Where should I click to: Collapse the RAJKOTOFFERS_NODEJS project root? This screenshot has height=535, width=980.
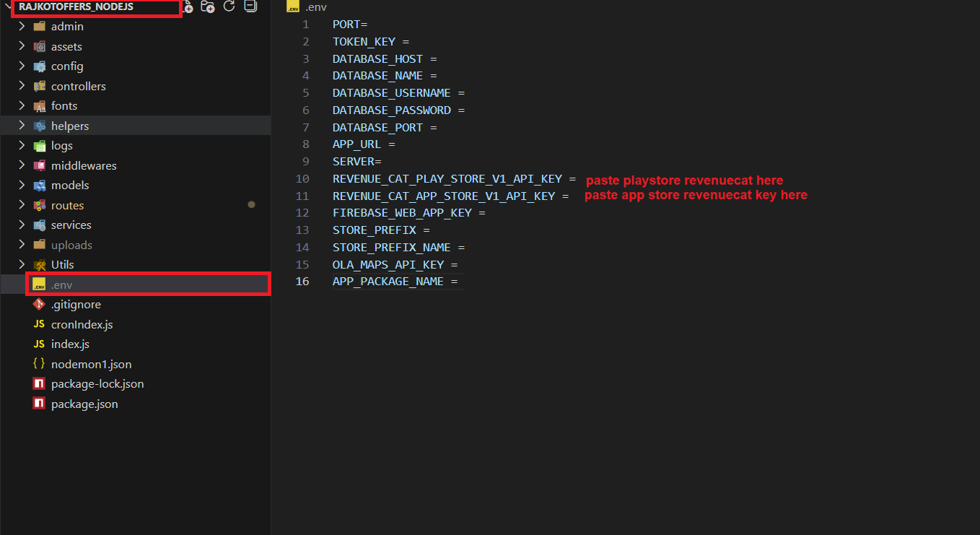[8, 6]
